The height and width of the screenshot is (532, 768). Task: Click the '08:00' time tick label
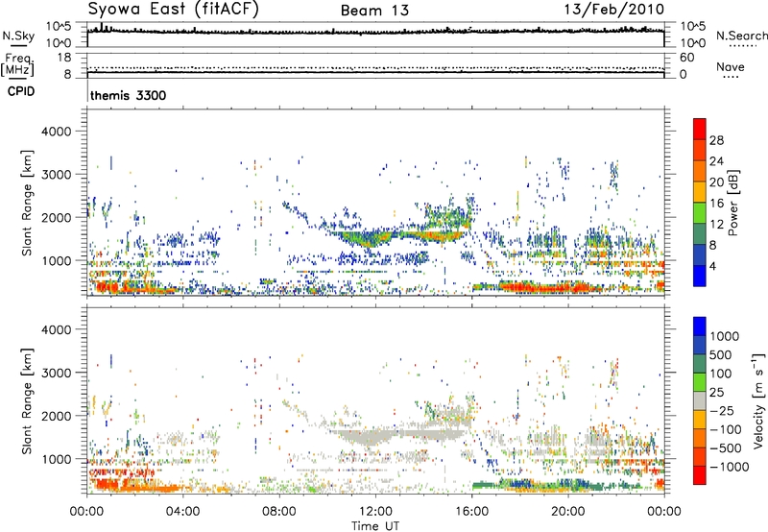(x=278, y=512)
